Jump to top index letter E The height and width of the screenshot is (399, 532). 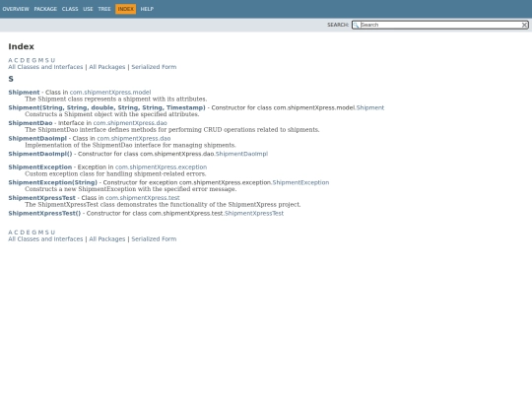(x=29, y=60)
